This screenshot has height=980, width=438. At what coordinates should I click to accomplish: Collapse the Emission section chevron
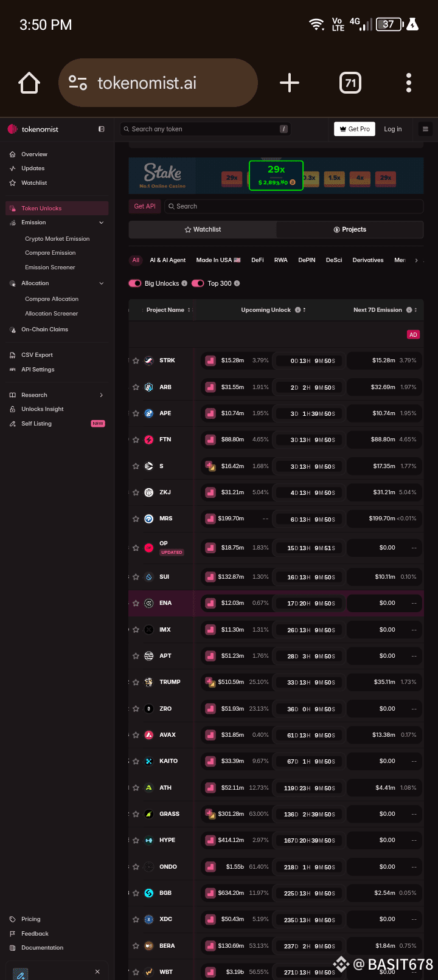102,223
